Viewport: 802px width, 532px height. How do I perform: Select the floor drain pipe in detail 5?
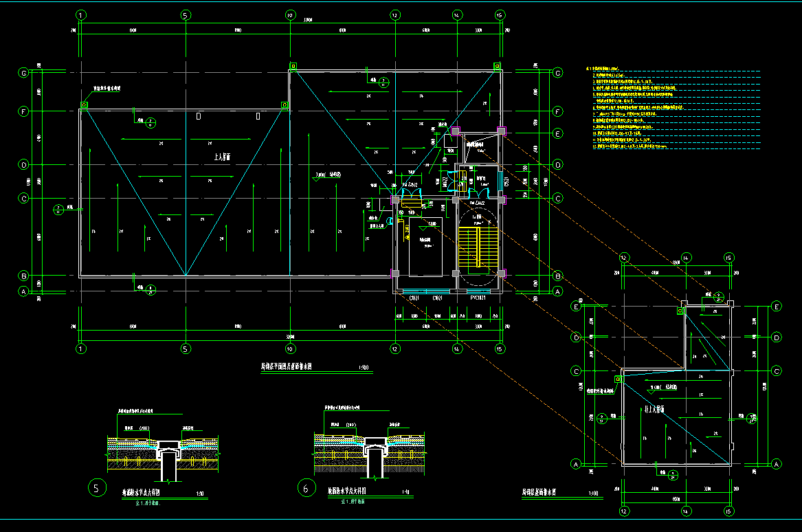coord(169,464)
